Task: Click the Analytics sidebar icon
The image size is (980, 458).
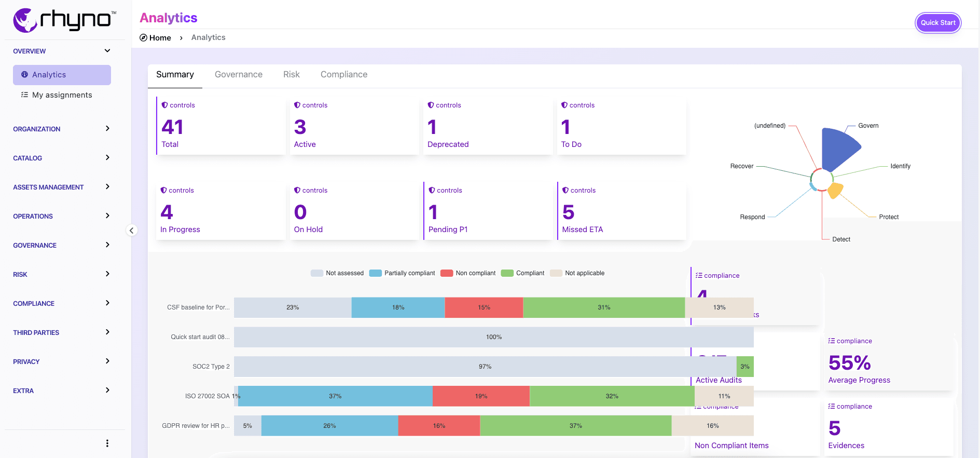Action: pyautogui.click(x=24, y=75)
